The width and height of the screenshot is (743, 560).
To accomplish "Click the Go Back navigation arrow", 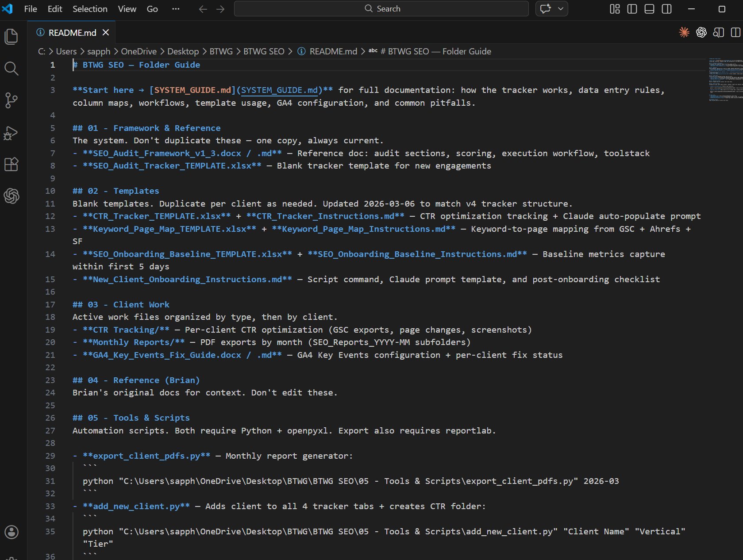I will pyautogui.click(x=202, y=9).
